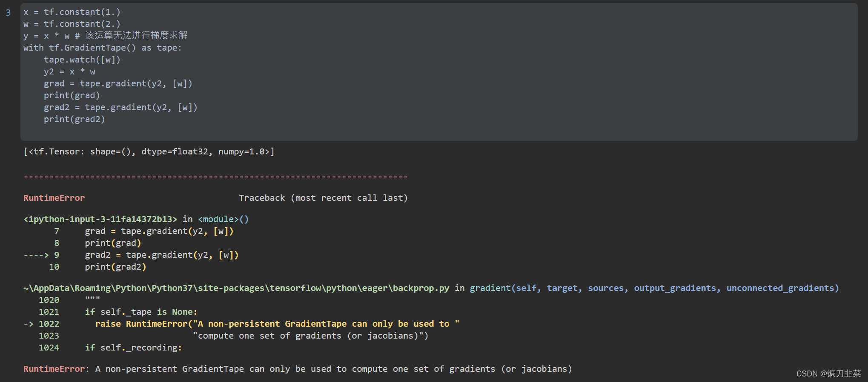The height and width of the screenshot is (382, 868).
Task: Click 'RuntimeError' heading in the traceback
Action: (x=54, y=198)
